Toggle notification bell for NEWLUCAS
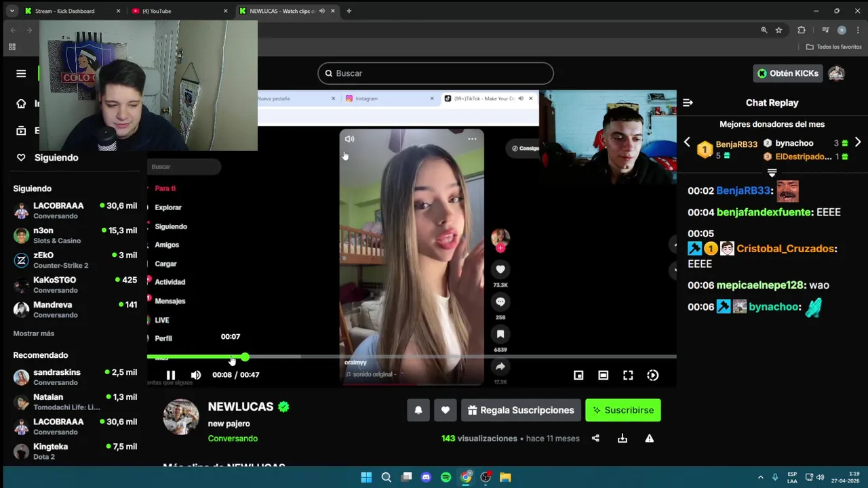This screenshot has height=488, width=868. [x=418, y=410]
